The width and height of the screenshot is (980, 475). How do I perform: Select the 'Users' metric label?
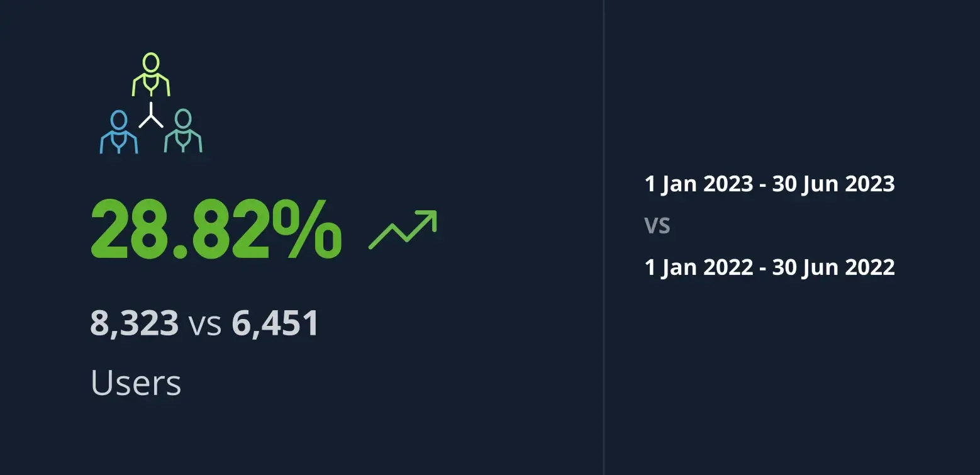coord(136,383)
